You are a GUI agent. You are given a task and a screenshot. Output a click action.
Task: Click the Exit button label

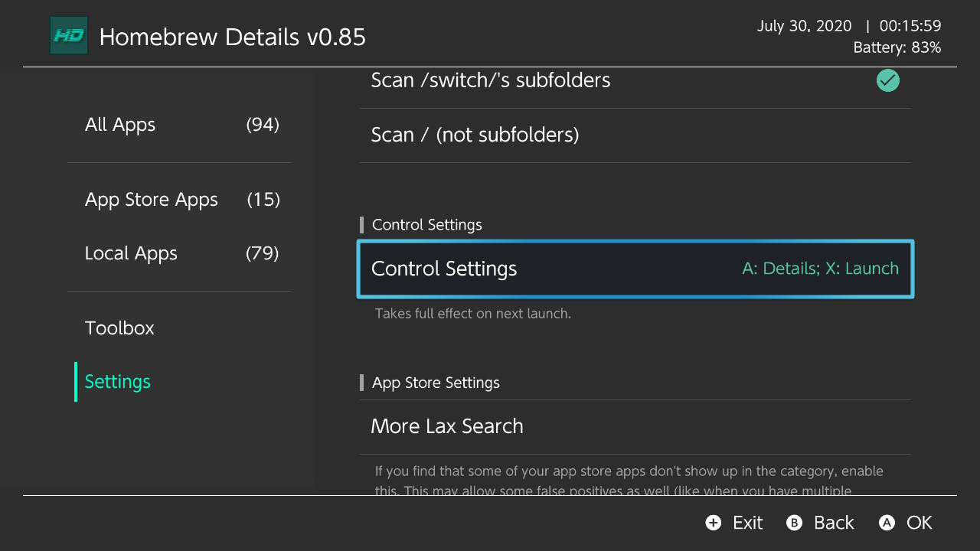click(x=747, y=523)
